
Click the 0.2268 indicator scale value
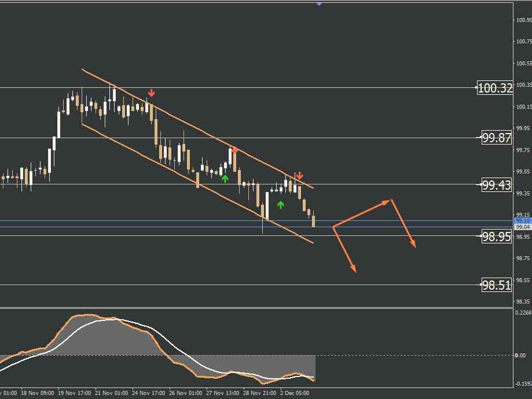click(523, 313)
